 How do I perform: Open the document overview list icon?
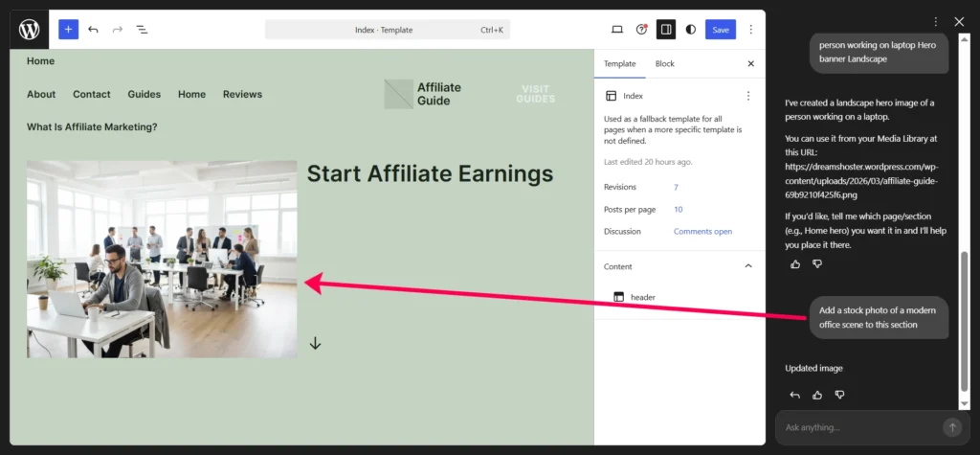(x=142, y=30)
